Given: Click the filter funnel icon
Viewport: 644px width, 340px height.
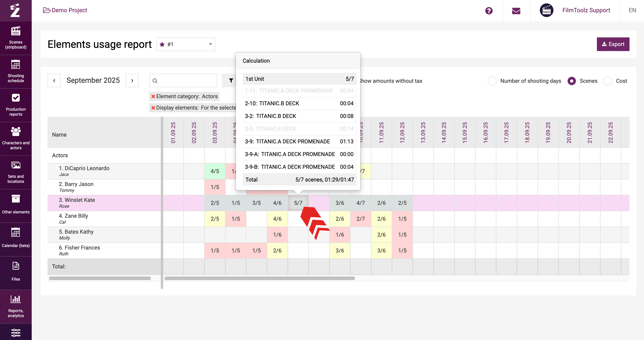Looking at the screenshot, I should pos(231,80).
